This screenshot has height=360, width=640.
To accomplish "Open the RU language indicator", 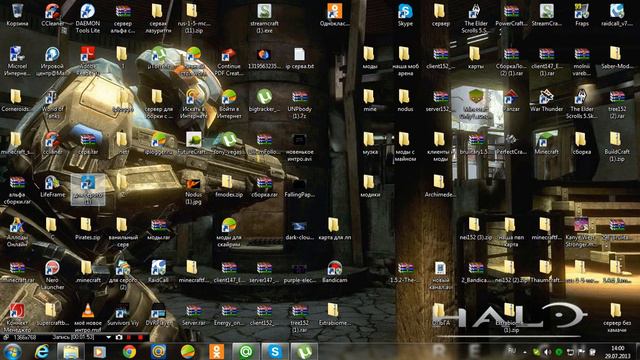I will [511, 351].
